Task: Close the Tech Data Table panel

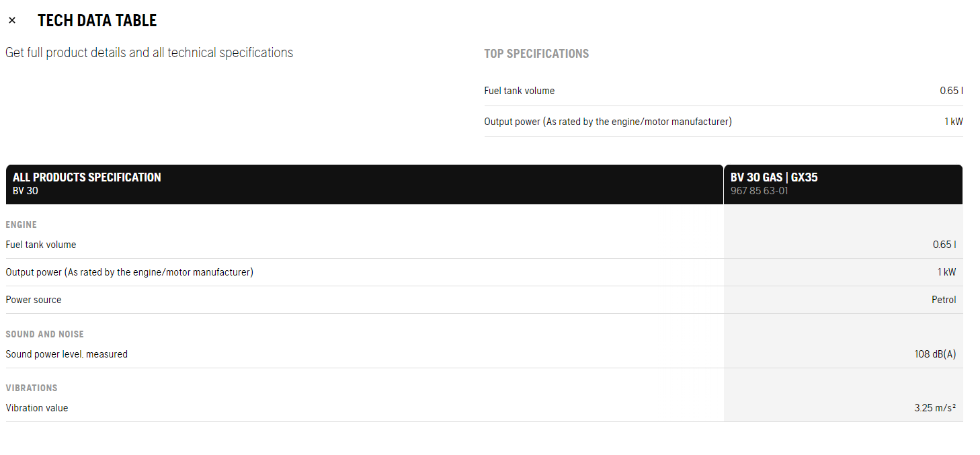Action: click(12, 20)
